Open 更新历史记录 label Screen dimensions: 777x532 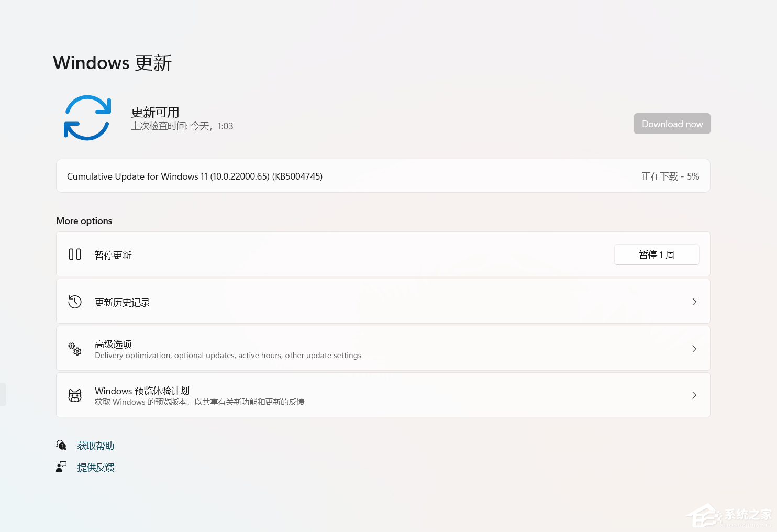point(123,303)
